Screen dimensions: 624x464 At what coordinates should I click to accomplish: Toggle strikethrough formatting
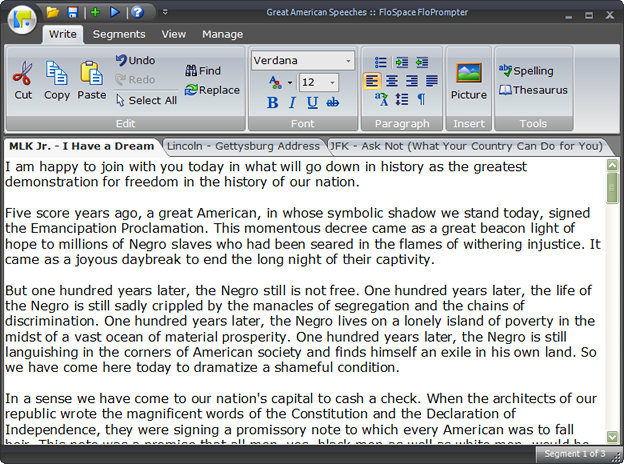(333, 103)
